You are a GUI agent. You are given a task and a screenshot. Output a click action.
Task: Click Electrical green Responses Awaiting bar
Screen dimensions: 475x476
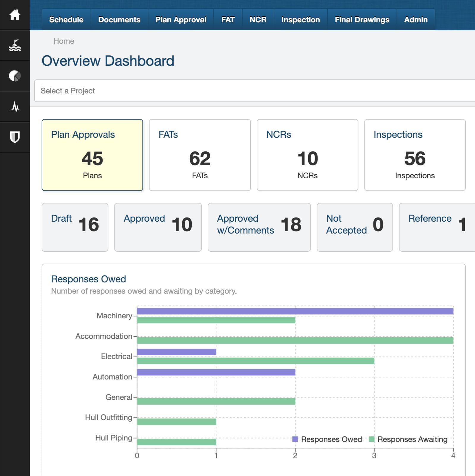256,361
